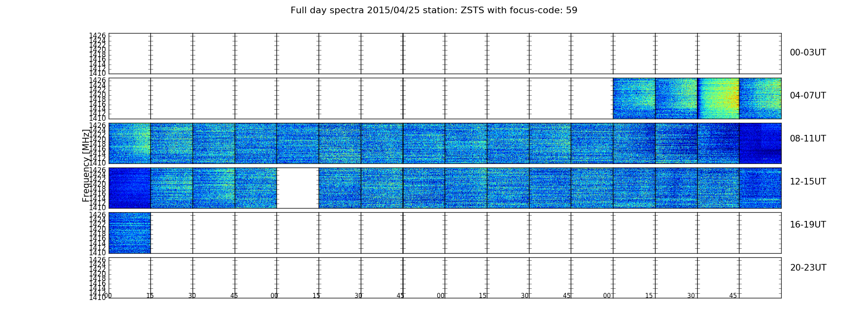Screen dimensions: 868x331
Task: Click the plot title 'Full day spectra 2015/04/25'
Action: 434,10
